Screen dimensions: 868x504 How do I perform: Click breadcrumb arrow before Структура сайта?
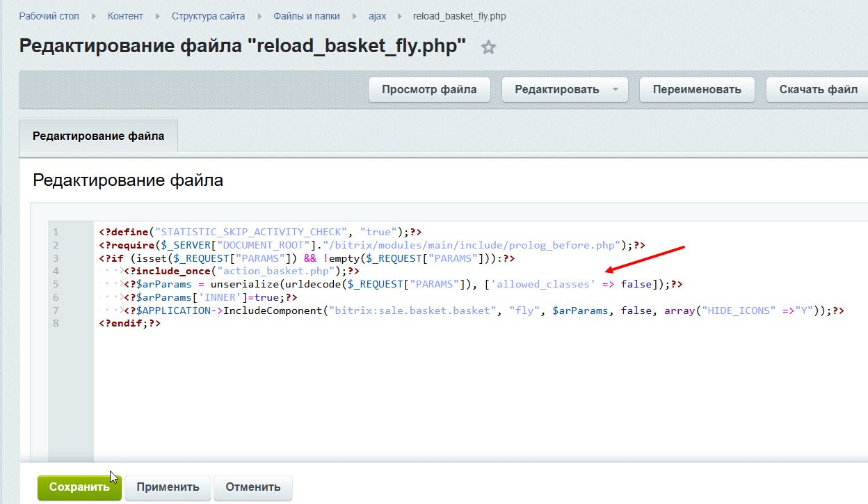[157, 16]
